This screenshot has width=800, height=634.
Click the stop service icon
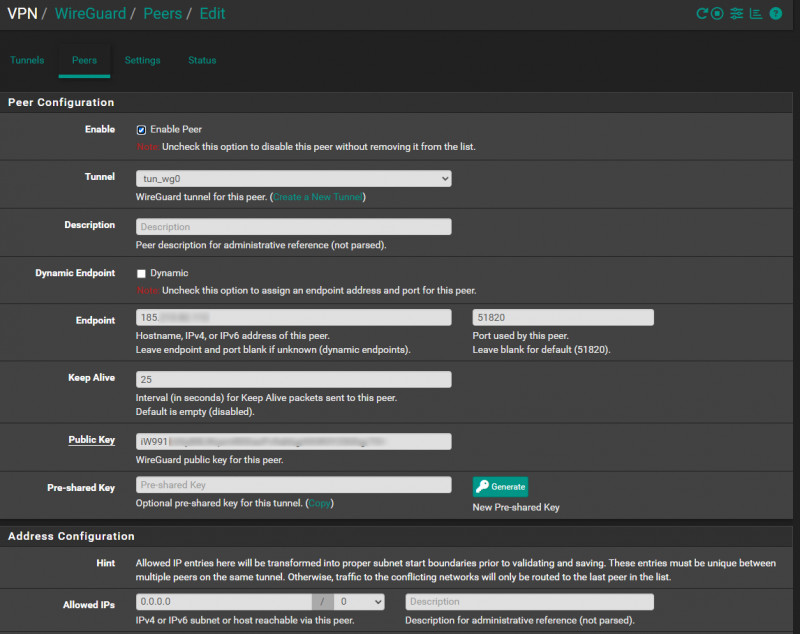pos(719,14)
